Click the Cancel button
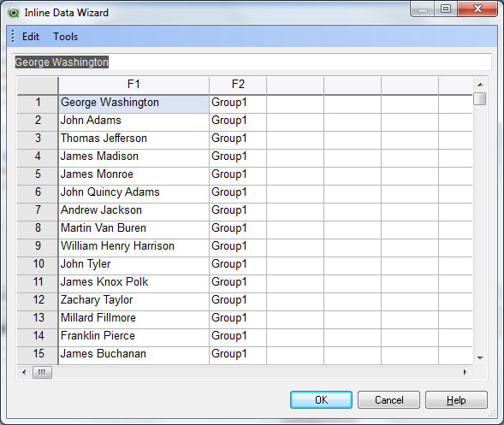Screen dimensions: 504x425 pyautogui.click(x=389, y=400)
